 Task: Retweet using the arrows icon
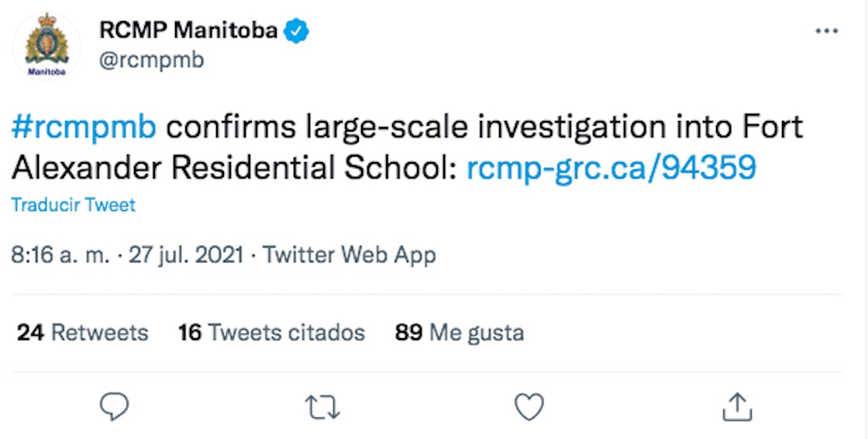click(323, 406)
